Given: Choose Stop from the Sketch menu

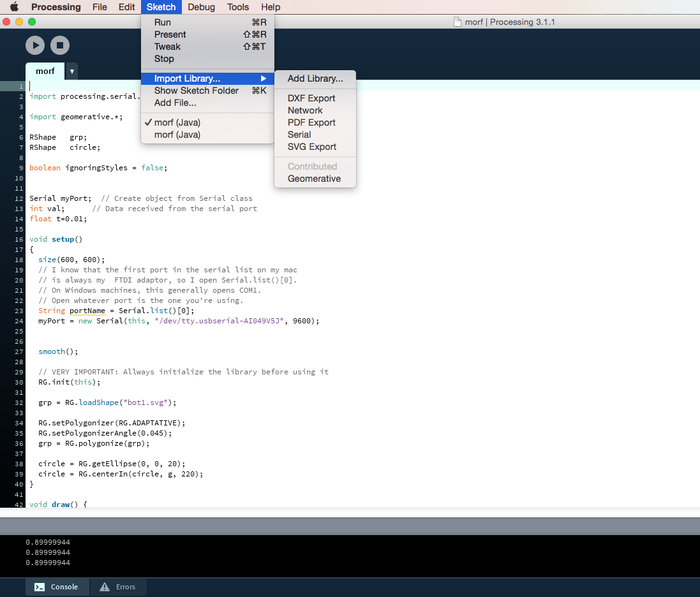Looking at the screenshot, I should (207, 59).
